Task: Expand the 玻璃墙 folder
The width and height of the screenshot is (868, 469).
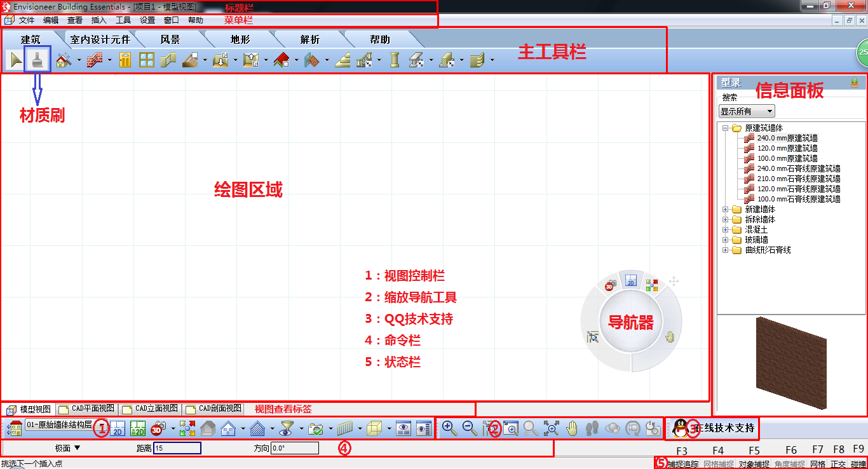Action: [726, 240]
